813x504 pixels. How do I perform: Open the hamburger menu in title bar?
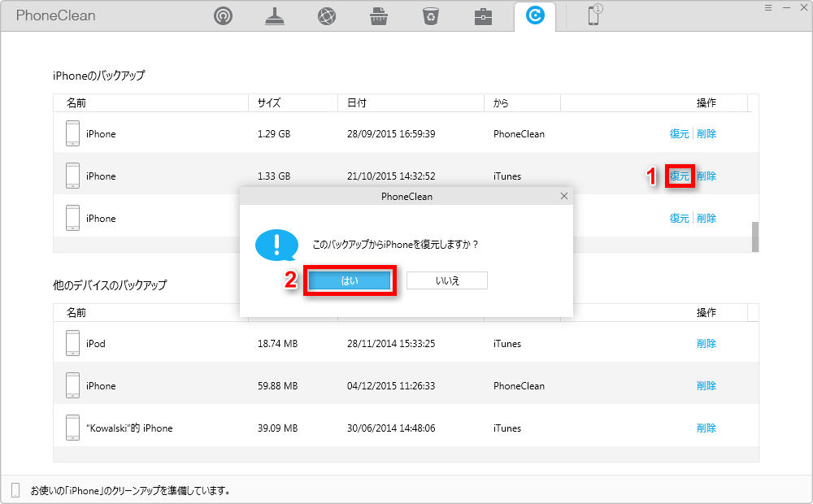[x=768, y=7]
